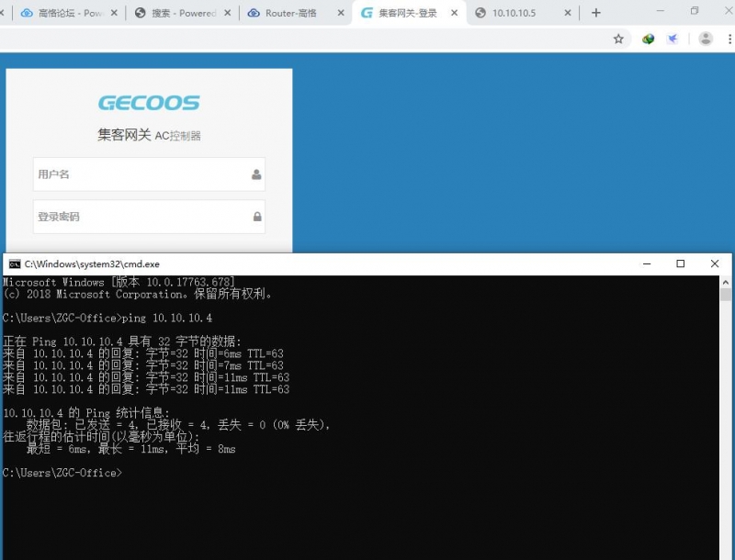The image size is (735, 560).
Task: Click the blue bird extension icon
Action: (673, 39)
